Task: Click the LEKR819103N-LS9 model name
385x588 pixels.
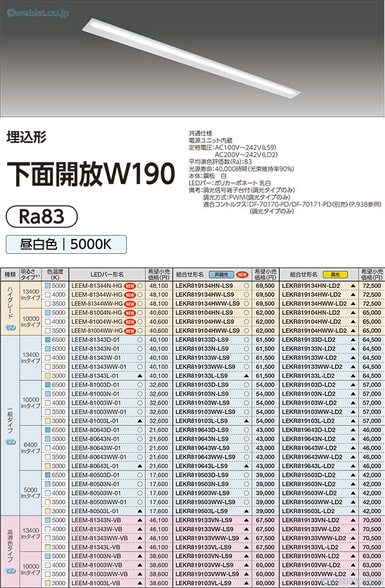Action: (202, 394)
